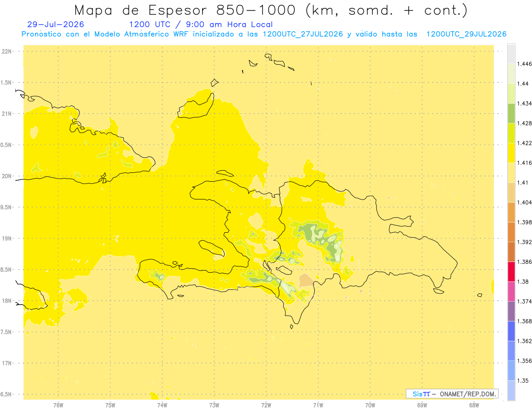Viewport: 532px width, 411px height.
Task: Pick the purple swatch between 1.374 and 1.368
Action: pyautogui.click(x=511, y=311)
